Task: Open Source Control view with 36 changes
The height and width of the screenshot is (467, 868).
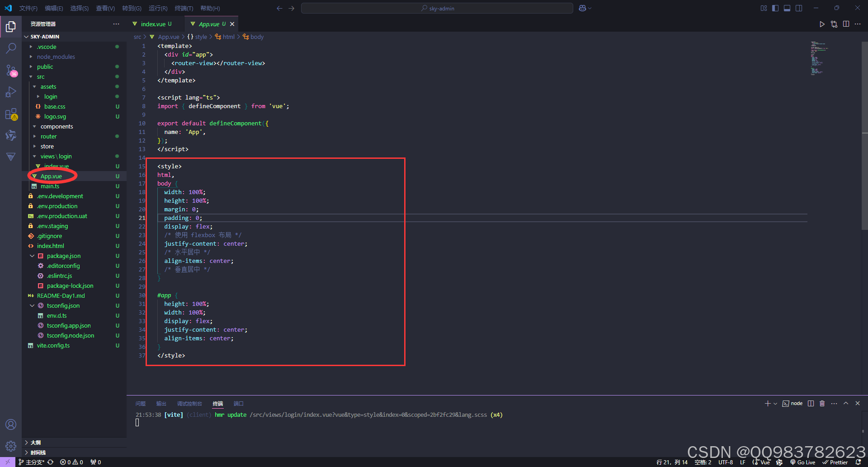Action: (x=11, y=70)
